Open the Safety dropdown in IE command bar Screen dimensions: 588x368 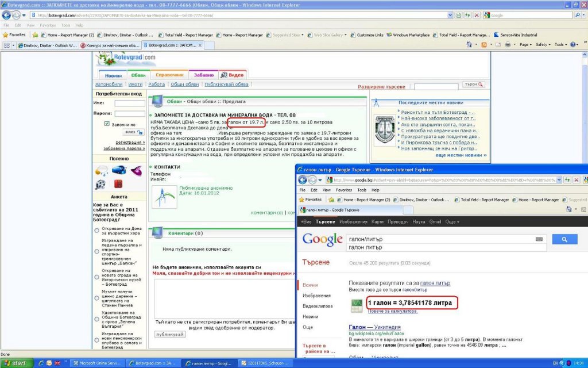(x=543, y=44)
